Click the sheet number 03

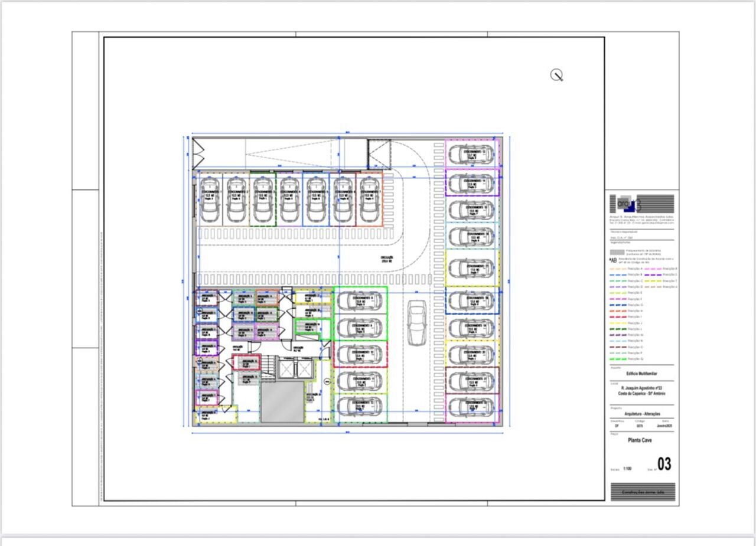pos(664,465)
